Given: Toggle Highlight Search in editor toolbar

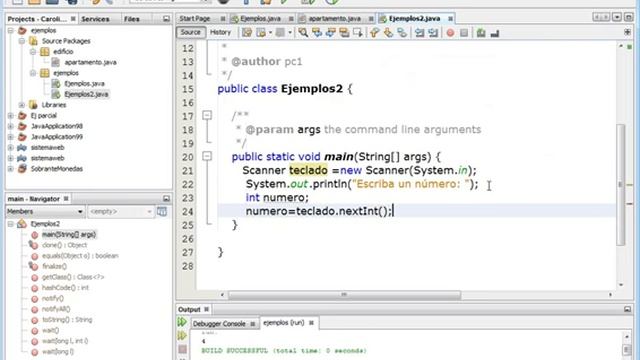Looking at the screenshot, I should (344, 33).
